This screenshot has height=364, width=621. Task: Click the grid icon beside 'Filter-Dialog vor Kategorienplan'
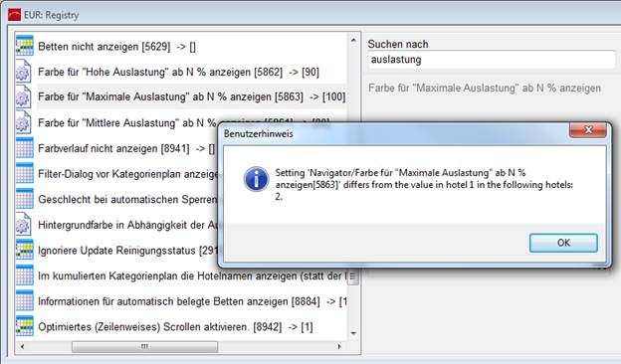(x=25, y=173)
